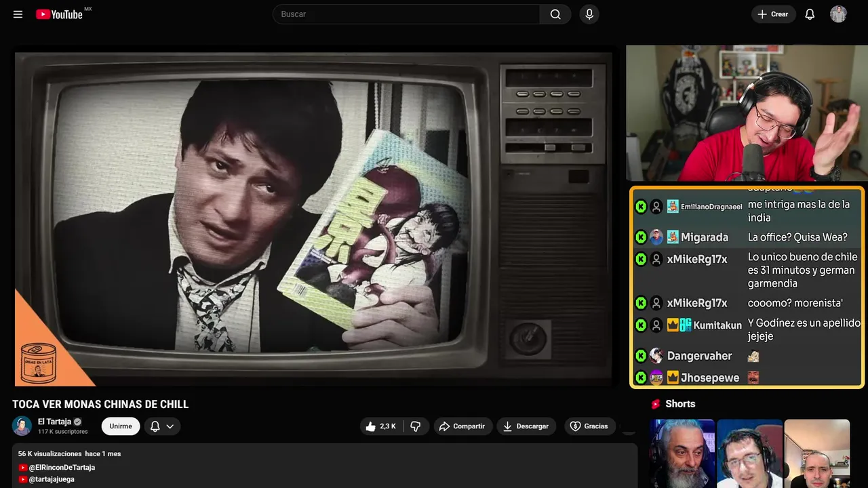This screenshot has width=868, height=488.
Task: Click the Jhosepewe chat avatar
Action: point(656,378)
